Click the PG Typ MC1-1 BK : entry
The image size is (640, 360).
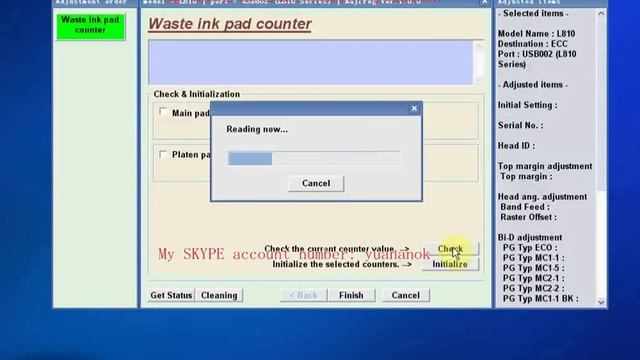point(541,299)
